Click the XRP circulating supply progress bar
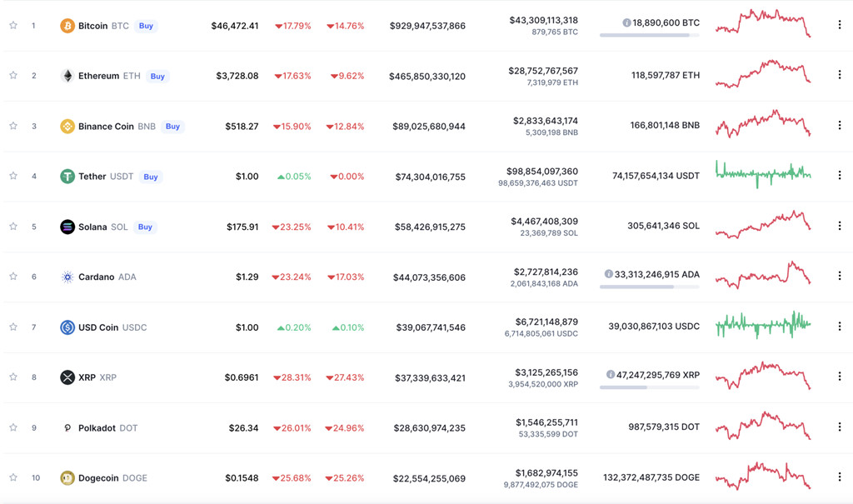Screen dimensions: 853x504 point(649,387)
